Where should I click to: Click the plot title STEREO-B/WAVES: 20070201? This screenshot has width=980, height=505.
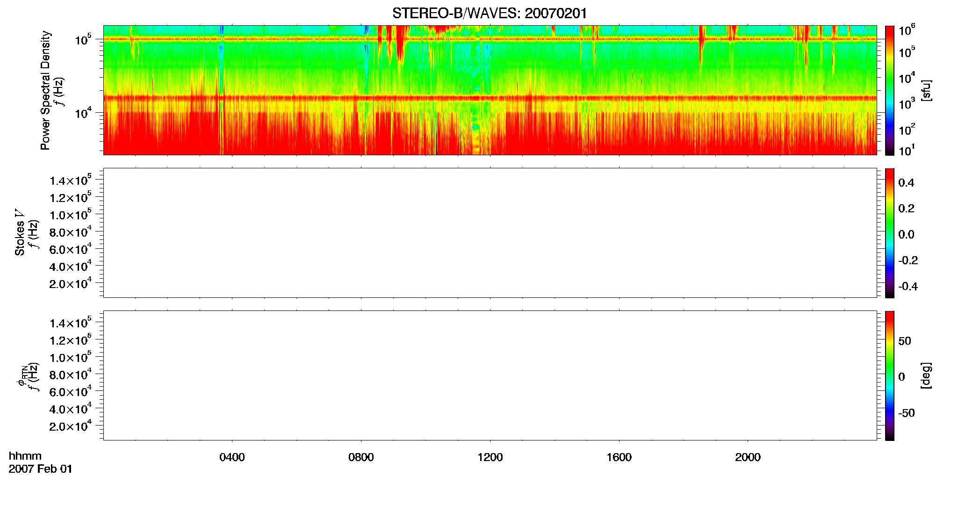tap(490, 13)
